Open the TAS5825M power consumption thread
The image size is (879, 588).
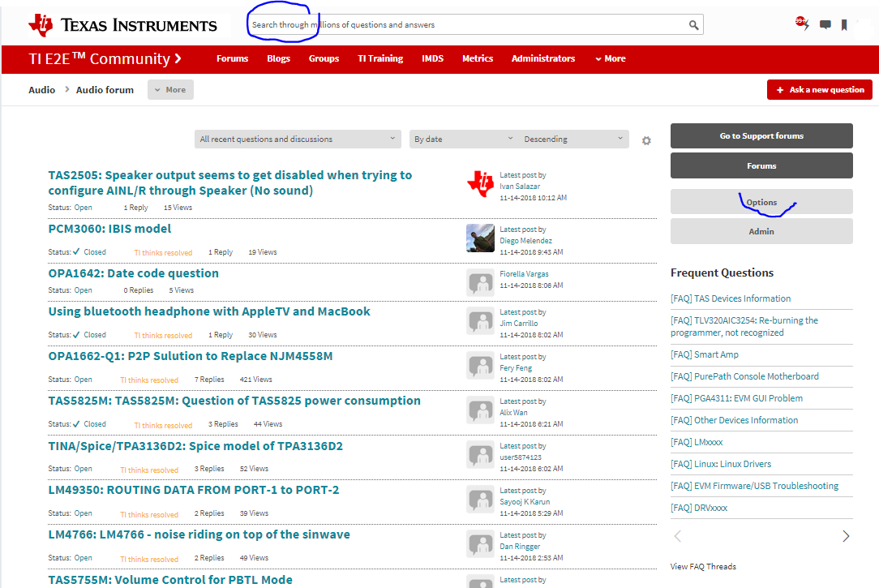click(x=234, y=401)
